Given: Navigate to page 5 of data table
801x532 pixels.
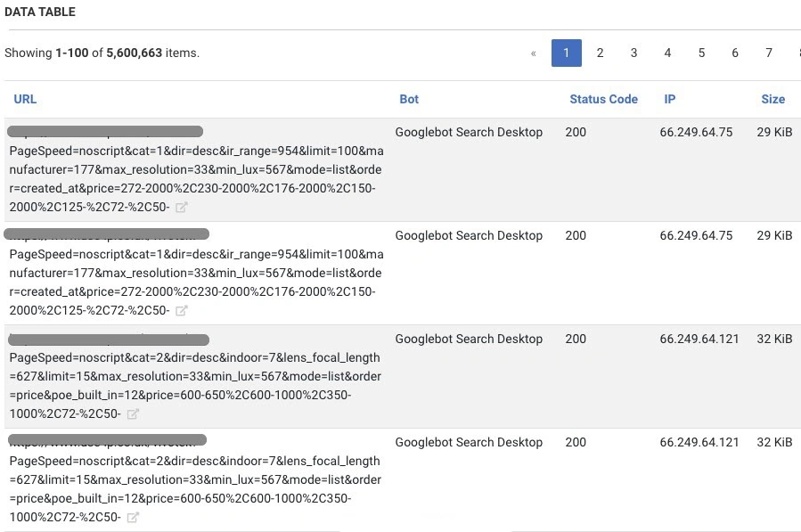Looking at the screenshot, I should point(701,53).
